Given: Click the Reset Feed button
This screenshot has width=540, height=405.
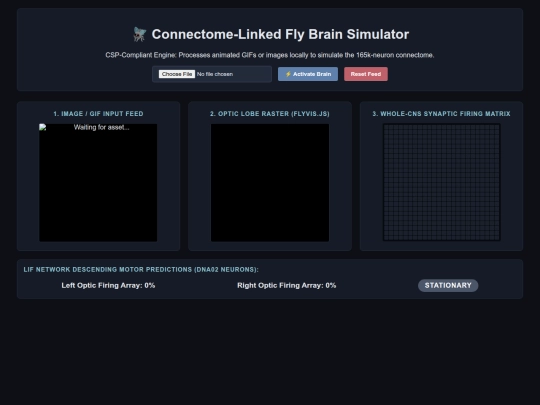Looking at the screenshot, I should [366, 74].
